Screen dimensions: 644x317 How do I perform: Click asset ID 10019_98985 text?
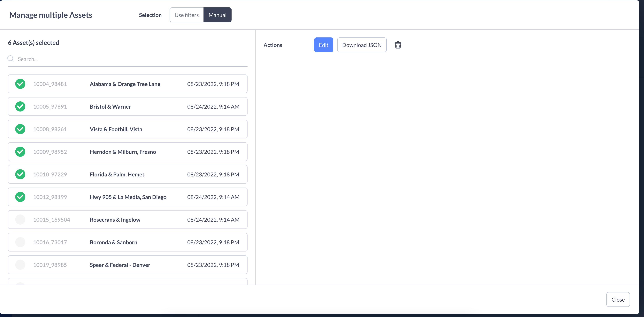tap(50, 265)
